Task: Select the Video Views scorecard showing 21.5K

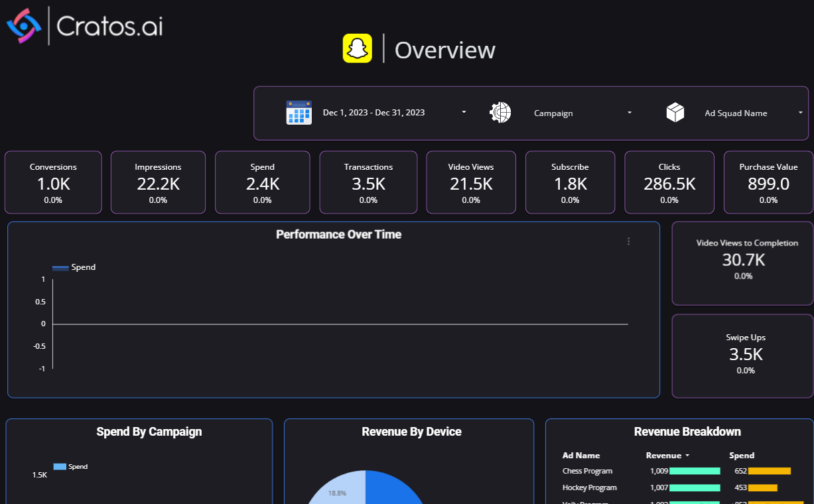Action: (x=471, y=182)
